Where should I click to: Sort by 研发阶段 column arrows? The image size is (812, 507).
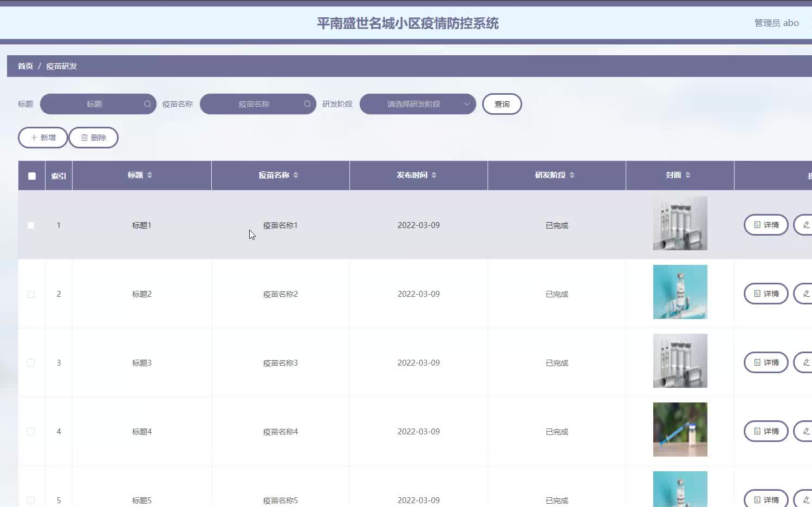(x=572, y=175)
